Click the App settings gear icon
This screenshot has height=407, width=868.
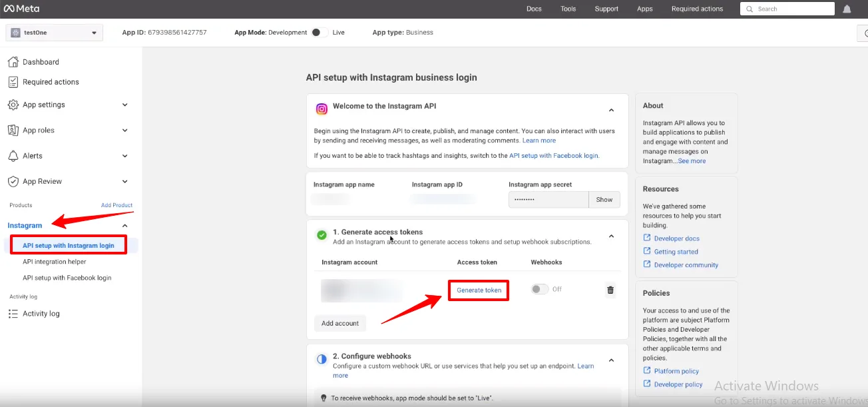point(13,105)
